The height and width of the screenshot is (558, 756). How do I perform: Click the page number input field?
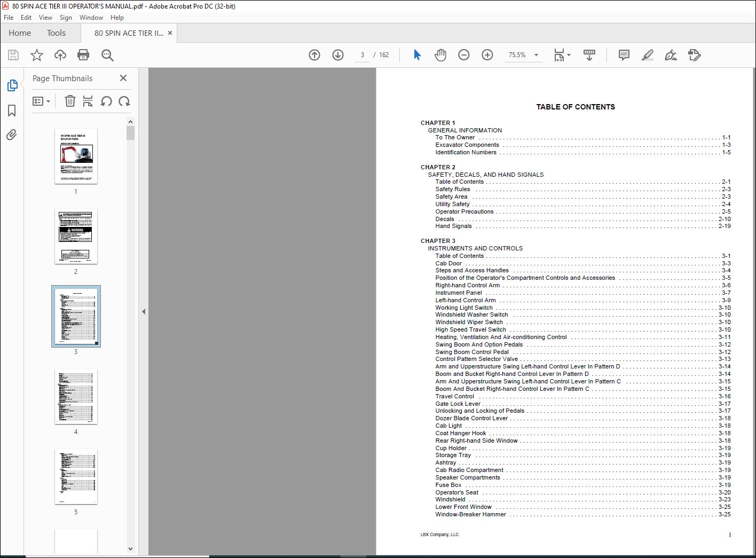tap(363, 55)
